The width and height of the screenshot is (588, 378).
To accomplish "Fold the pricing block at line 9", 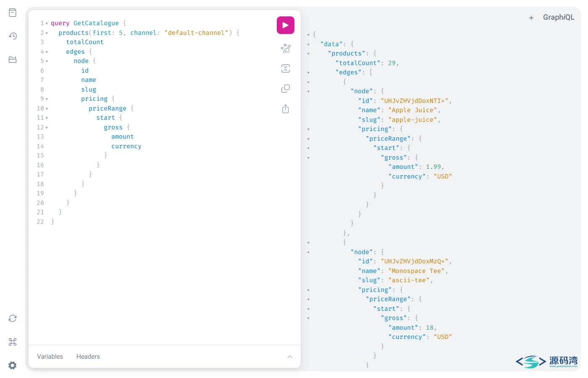I will pos(47,99).
